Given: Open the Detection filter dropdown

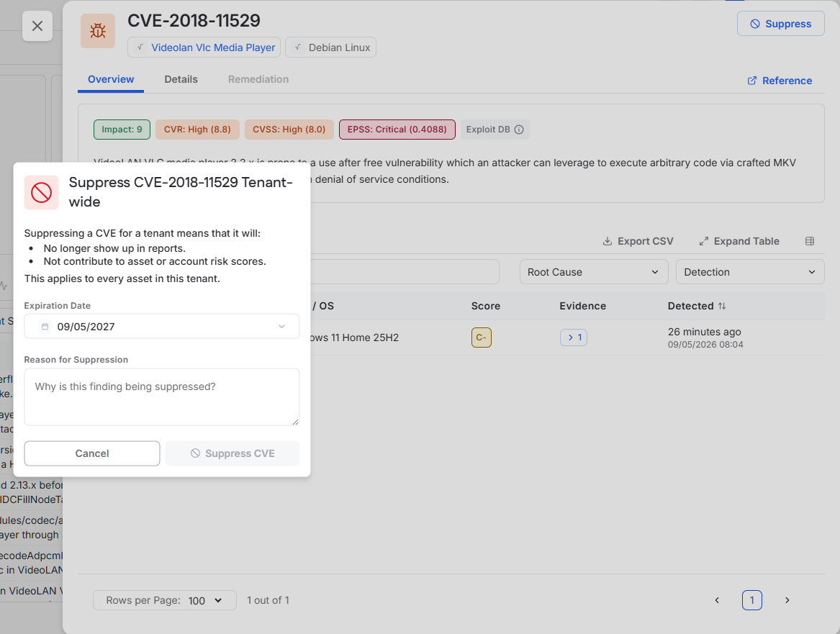Looking at the screenshot, I should click(750, 272).
